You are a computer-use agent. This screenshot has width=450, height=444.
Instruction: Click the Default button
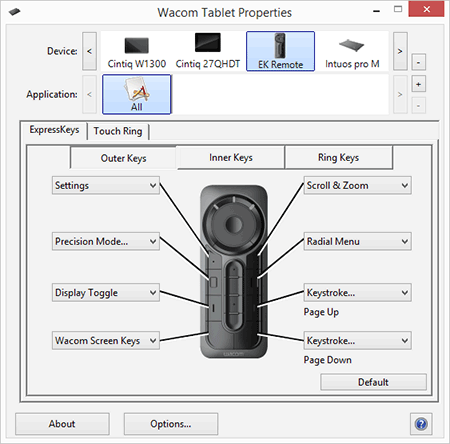pyautogui.click(x=373, y=382)
